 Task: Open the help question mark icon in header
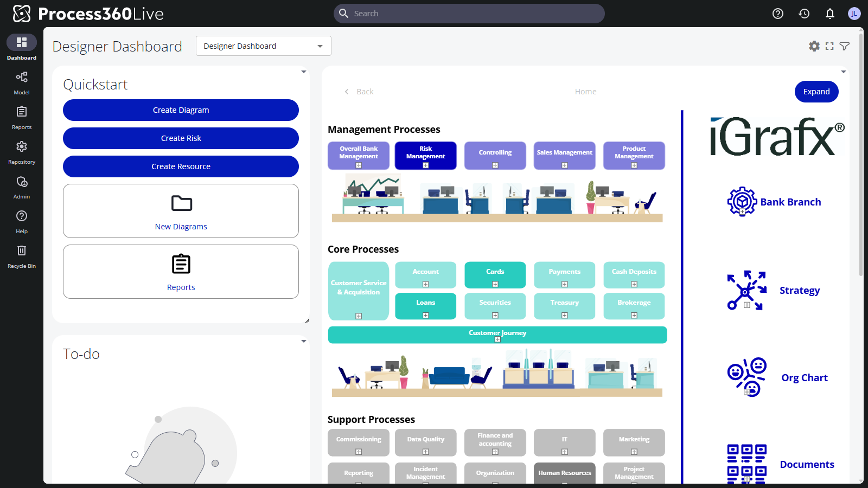pos(778,14)
